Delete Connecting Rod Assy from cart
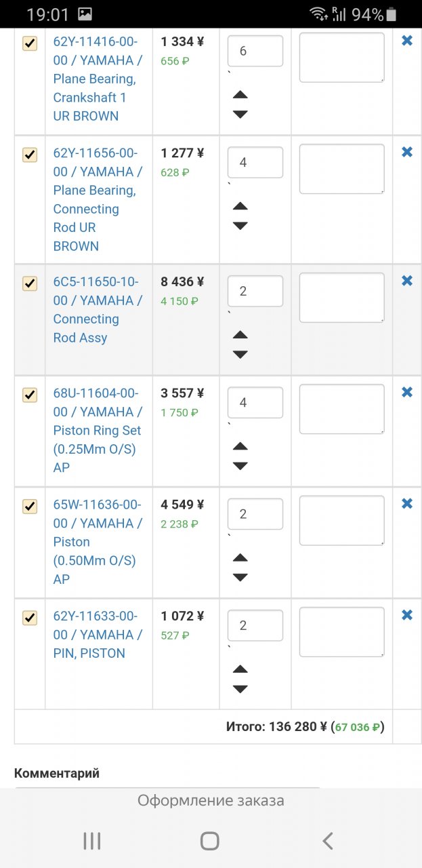422x868 pixels. 407,281
